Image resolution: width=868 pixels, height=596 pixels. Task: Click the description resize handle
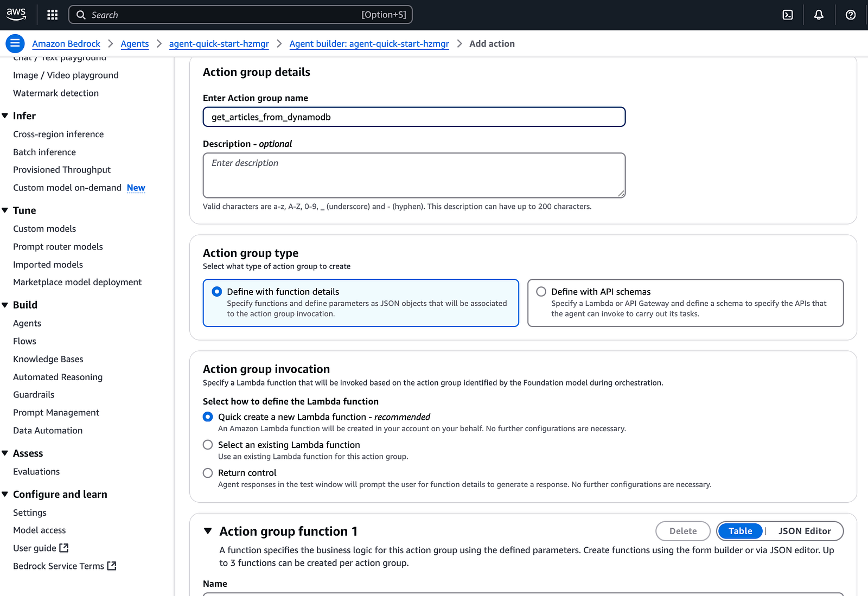[621, 194]
